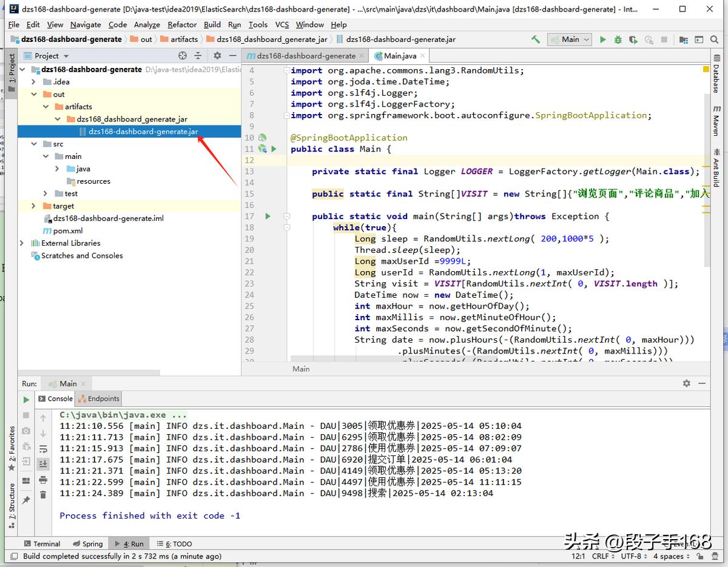The width and height of the screenshot is (728, 567).
Task: Rerun Main in the Run panel
Action: (x=26, y=400)
